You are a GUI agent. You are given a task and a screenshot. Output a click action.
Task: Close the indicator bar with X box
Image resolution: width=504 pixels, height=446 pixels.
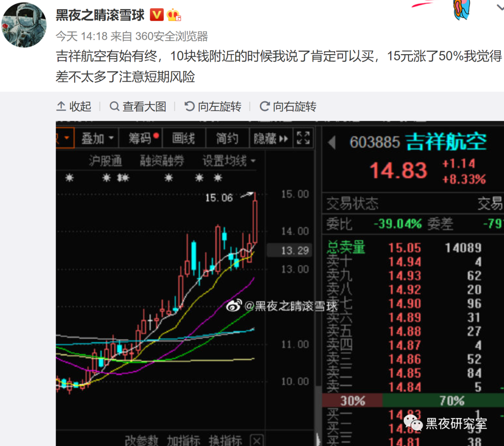click(x=257, y=440)
